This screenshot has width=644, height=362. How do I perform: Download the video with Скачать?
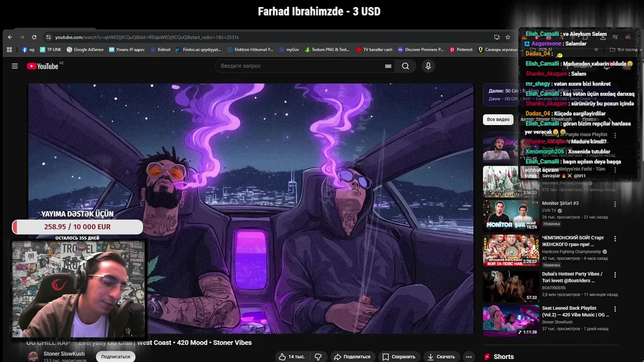(x=441, y=356)
